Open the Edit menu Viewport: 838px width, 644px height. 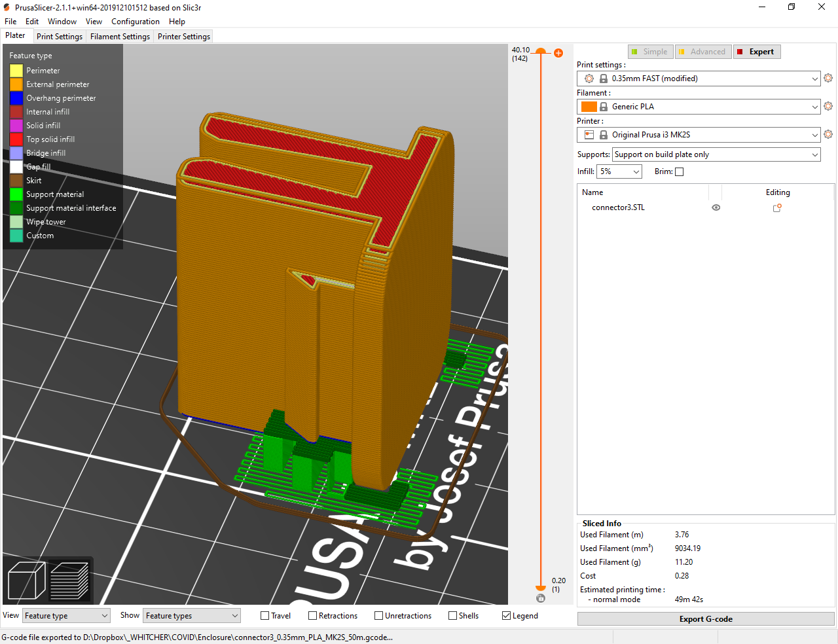32,22
